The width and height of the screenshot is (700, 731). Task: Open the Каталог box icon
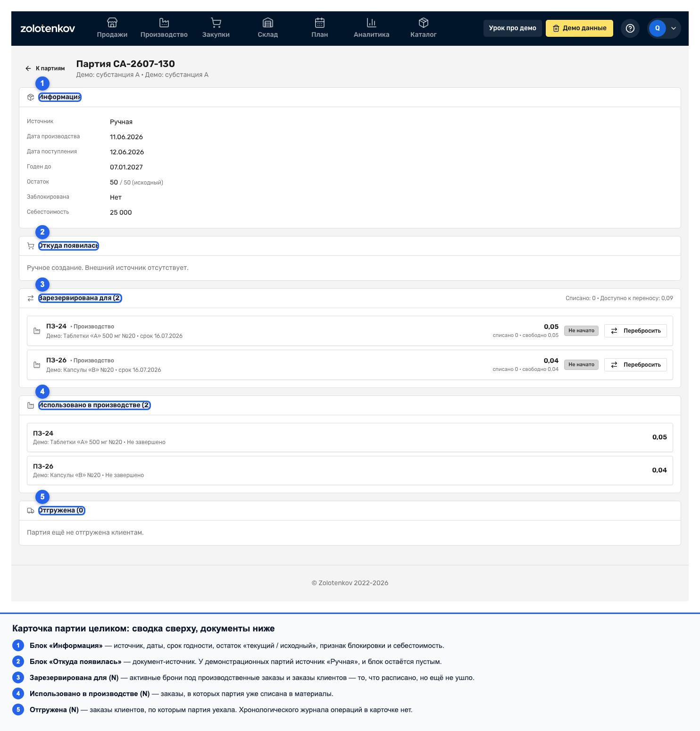[424, 23]
